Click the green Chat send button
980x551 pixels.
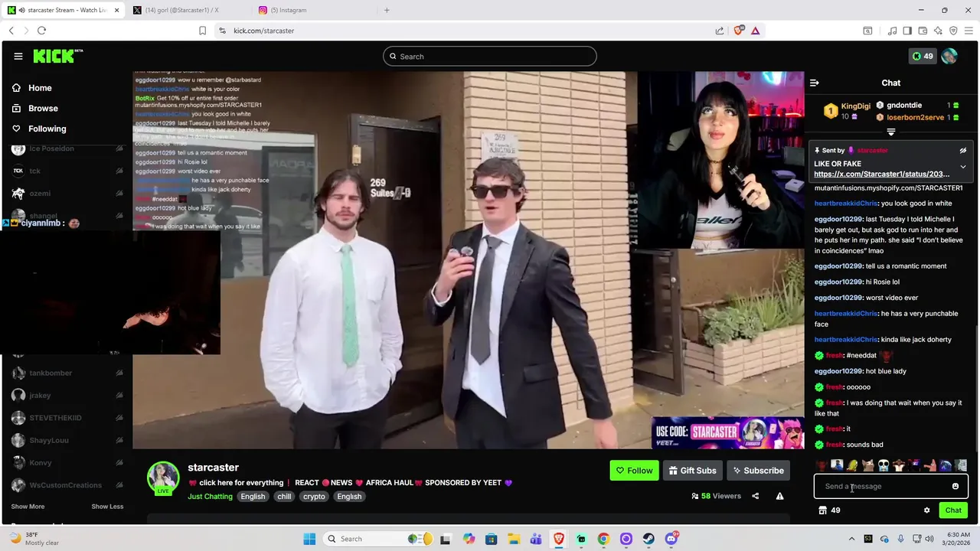(x=953, y=510)
